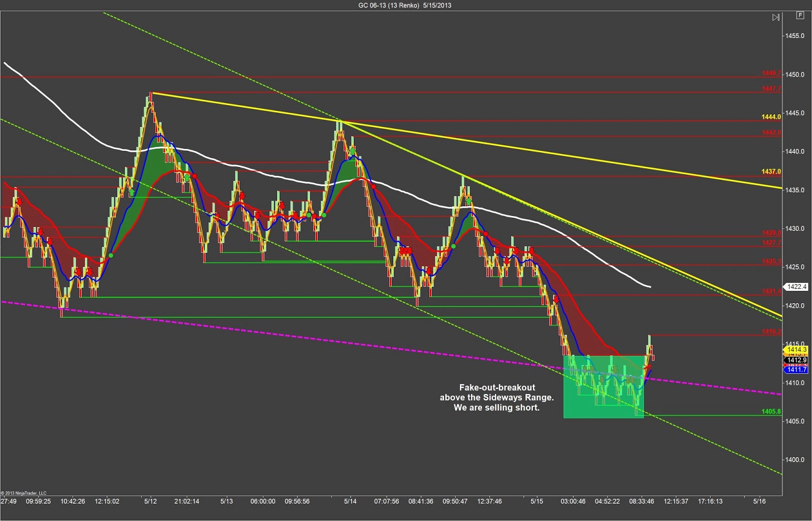The width and height of the screenshot is (812, 521).
Task: Click the 12:15:02 time label
Action: pos(107,501)
